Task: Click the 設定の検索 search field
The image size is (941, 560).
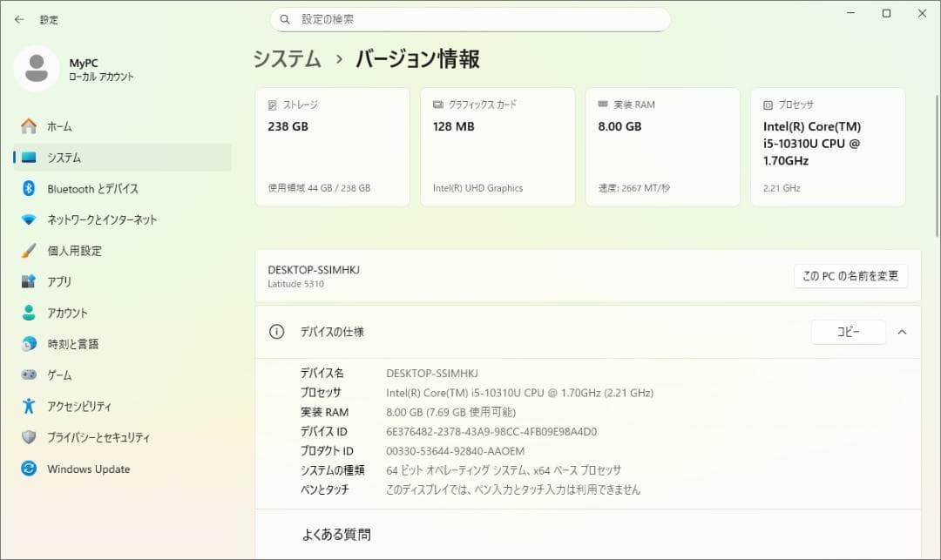Action: coord(470,18)
